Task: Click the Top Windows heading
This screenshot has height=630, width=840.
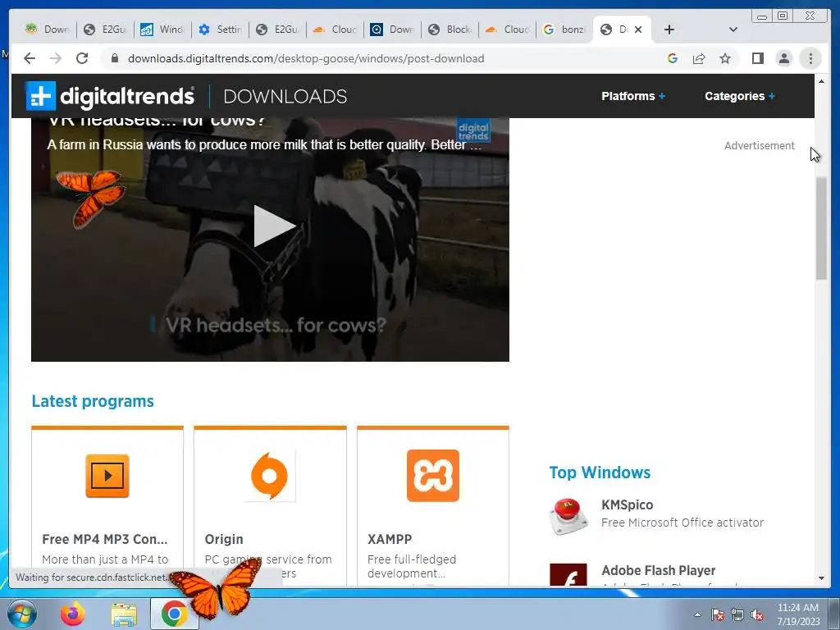Action: pyautogui.click(x=600, y=472)
